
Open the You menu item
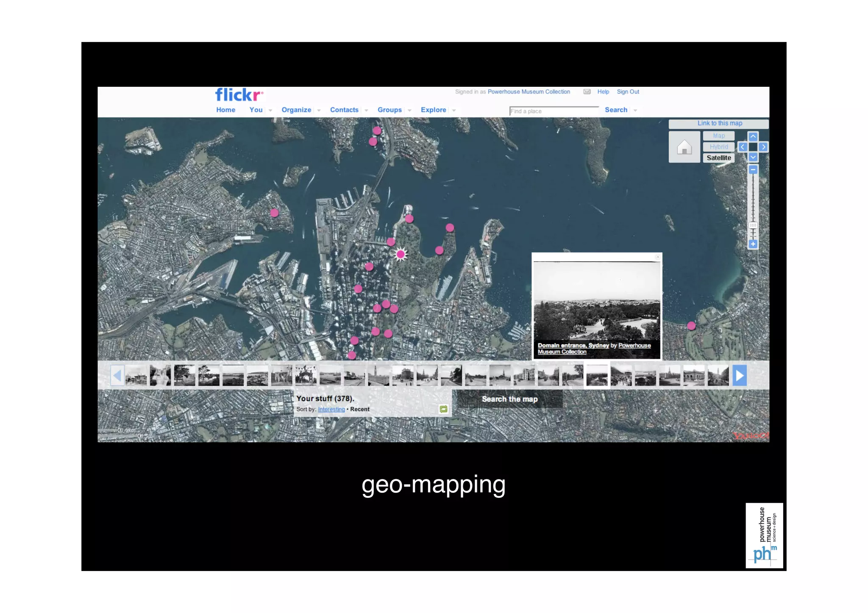coord(256,110)
